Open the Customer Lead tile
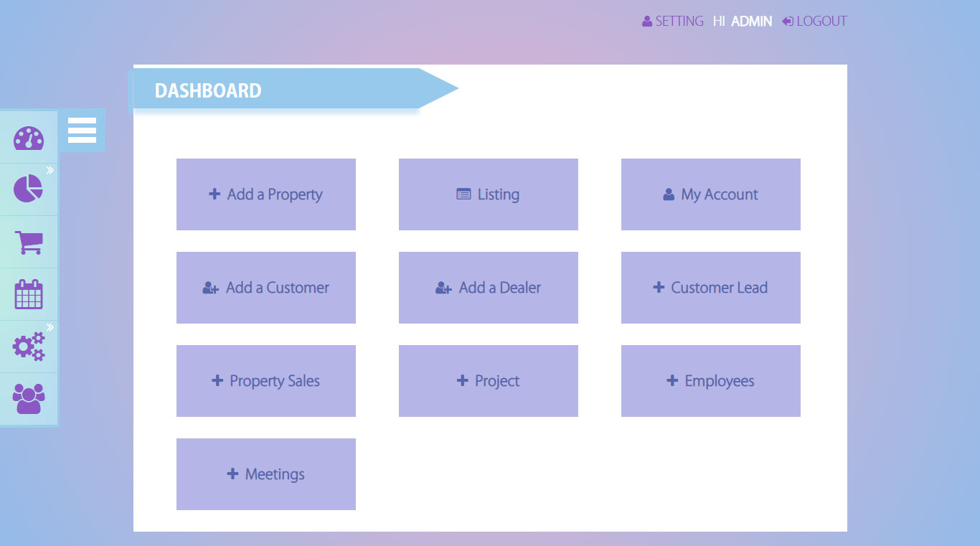This screenshot has height=546, width=980. 711,288
